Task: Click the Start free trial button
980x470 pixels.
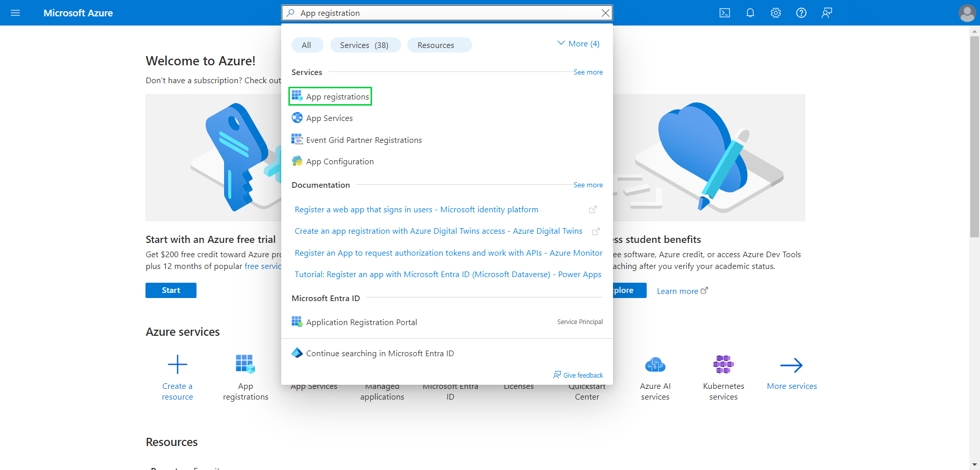Action: [x=171, y=290]
